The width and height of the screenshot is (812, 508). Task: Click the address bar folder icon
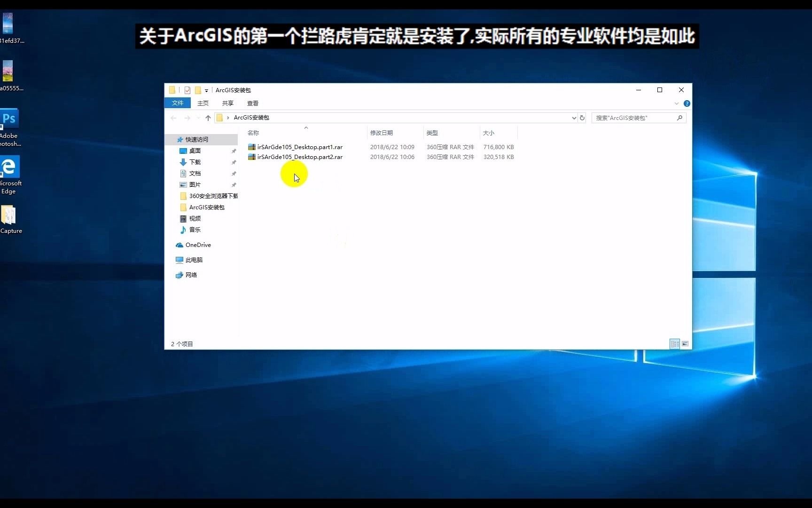coord(219,118)
